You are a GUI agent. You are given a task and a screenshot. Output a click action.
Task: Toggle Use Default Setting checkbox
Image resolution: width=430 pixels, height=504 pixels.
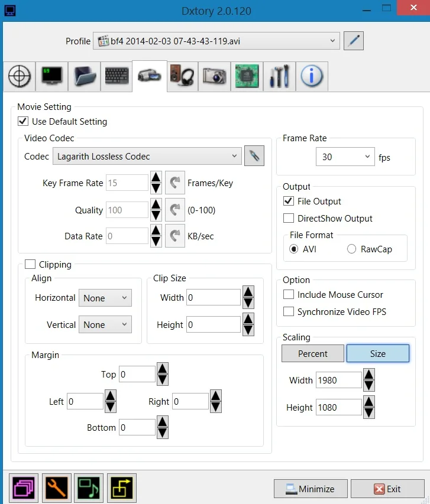click(23, 122)
